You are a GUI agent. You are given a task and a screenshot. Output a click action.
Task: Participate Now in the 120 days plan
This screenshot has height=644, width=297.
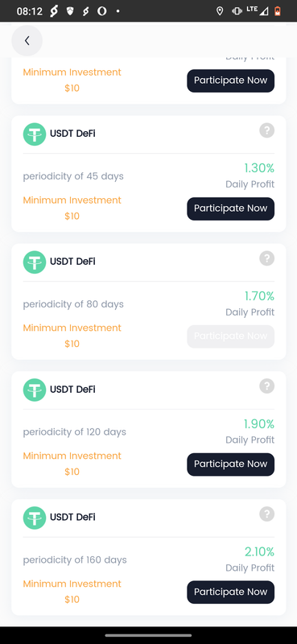click(230, 464)
